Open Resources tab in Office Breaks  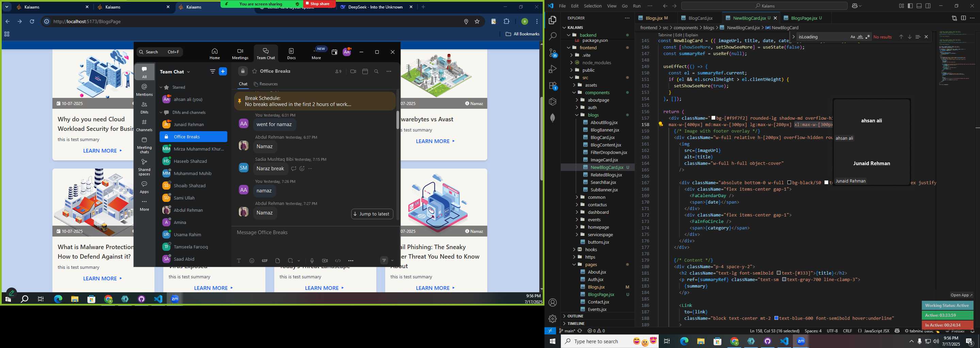[x=265, y=84]
